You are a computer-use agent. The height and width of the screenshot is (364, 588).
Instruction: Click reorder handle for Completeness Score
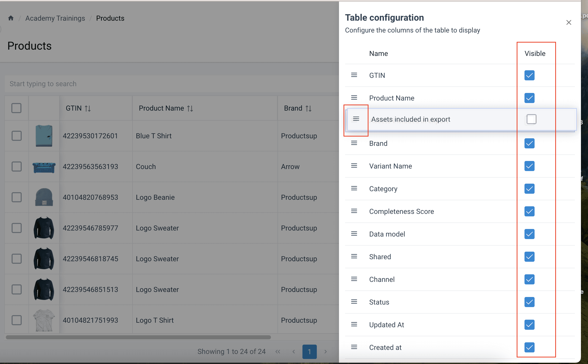click(354, 211)
